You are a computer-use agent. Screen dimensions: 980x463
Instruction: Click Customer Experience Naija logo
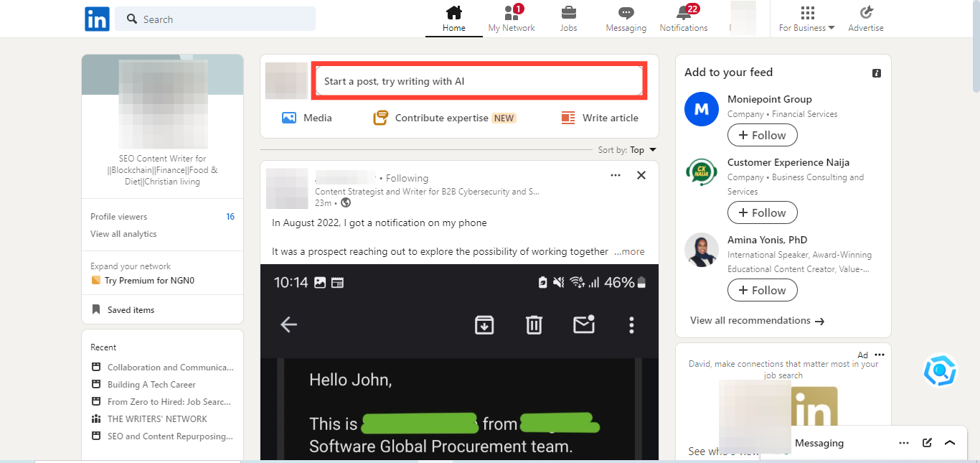(x=702, y=172)
